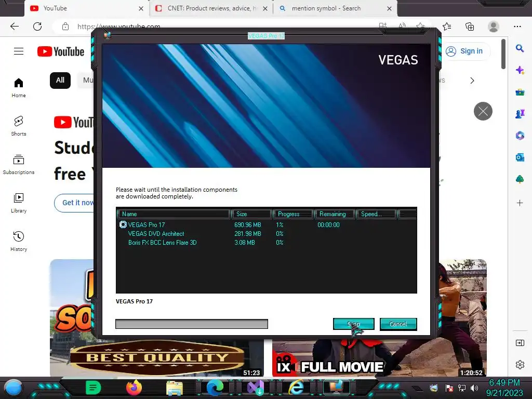Open YouTube History in sidebar

pos(19,241)
